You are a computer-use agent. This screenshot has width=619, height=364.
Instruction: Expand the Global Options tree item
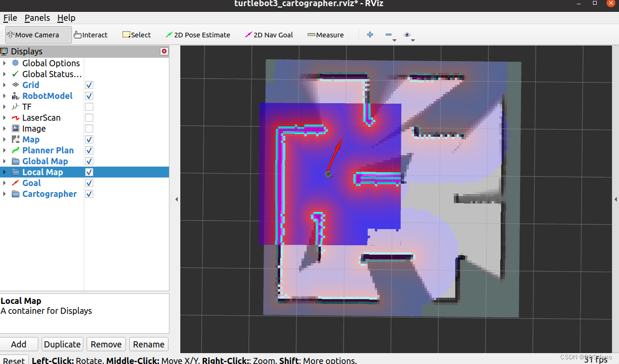(x=4, y=63)
